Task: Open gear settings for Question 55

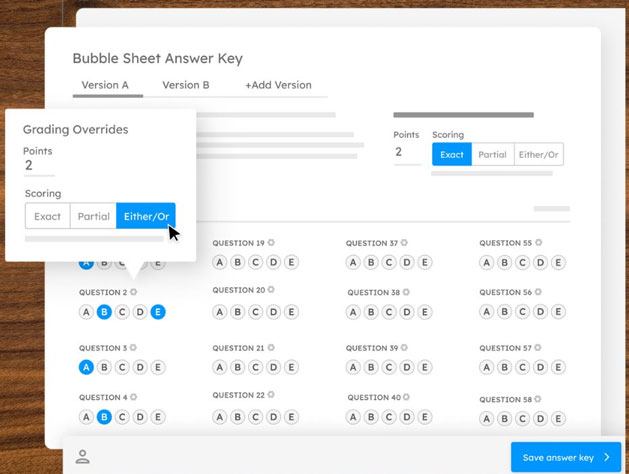Action: (538, 243)
